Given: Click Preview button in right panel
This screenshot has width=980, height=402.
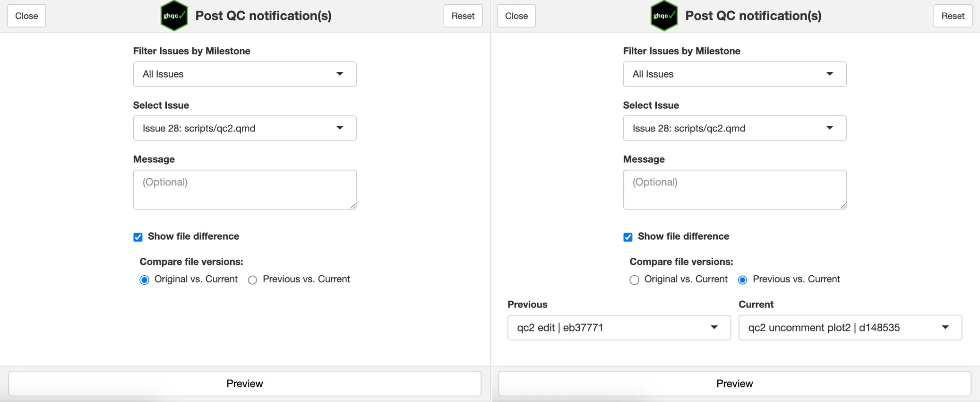Looking at the screenshot, I should [x=734, y=384].
